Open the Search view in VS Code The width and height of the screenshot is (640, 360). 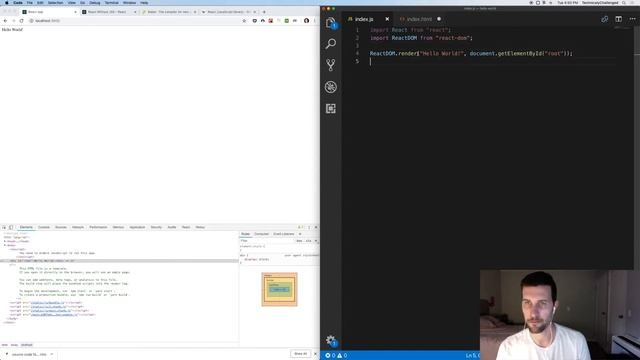click(x=331, y=43)
